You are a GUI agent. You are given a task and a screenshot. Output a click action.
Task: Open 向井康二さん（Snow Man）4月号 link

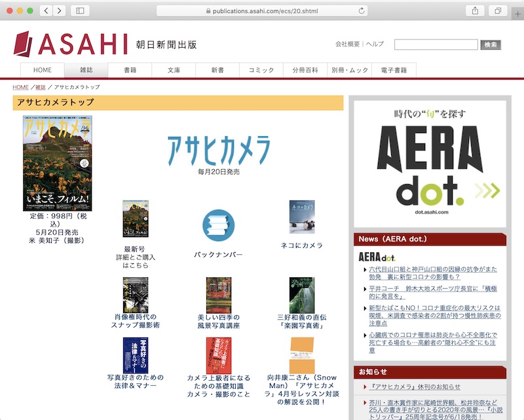(x=302, y=390)
